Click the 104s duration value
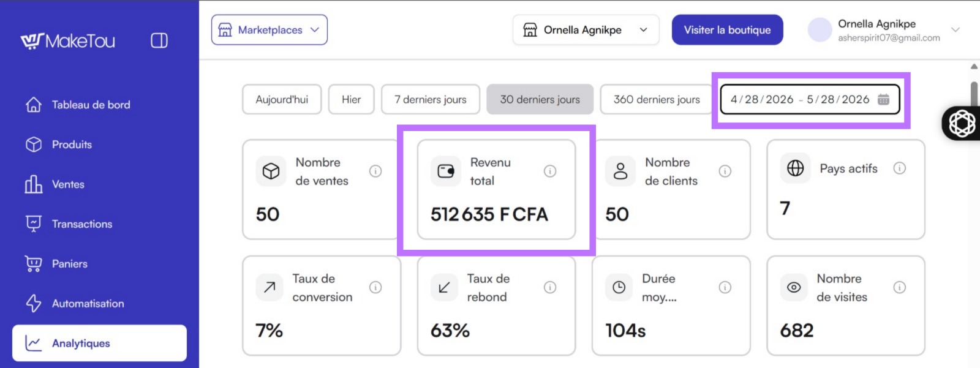 point(625,331)
